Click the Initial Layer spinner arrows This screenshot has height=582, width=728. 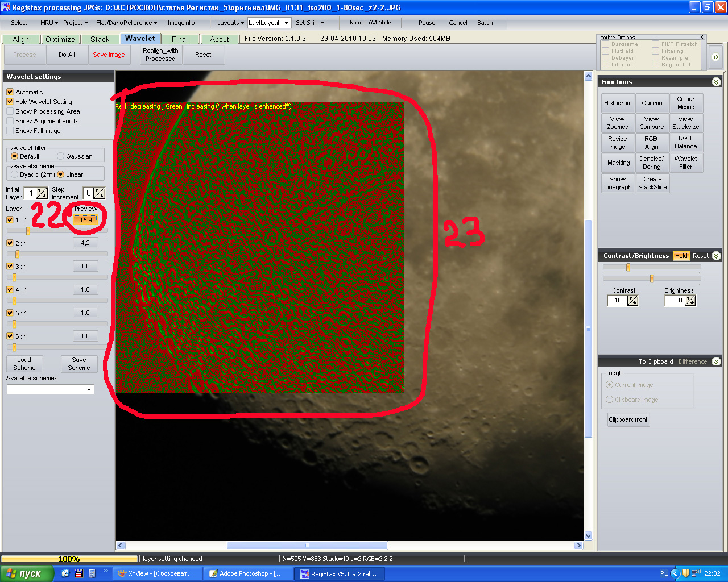coord(42,193)
